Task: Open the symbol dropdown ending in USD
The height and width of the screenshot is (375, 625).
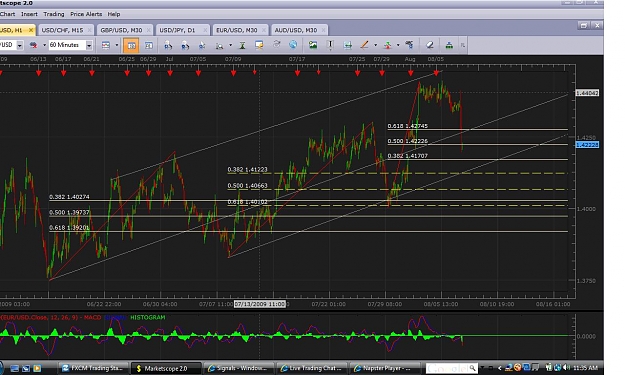Action: 20,45
